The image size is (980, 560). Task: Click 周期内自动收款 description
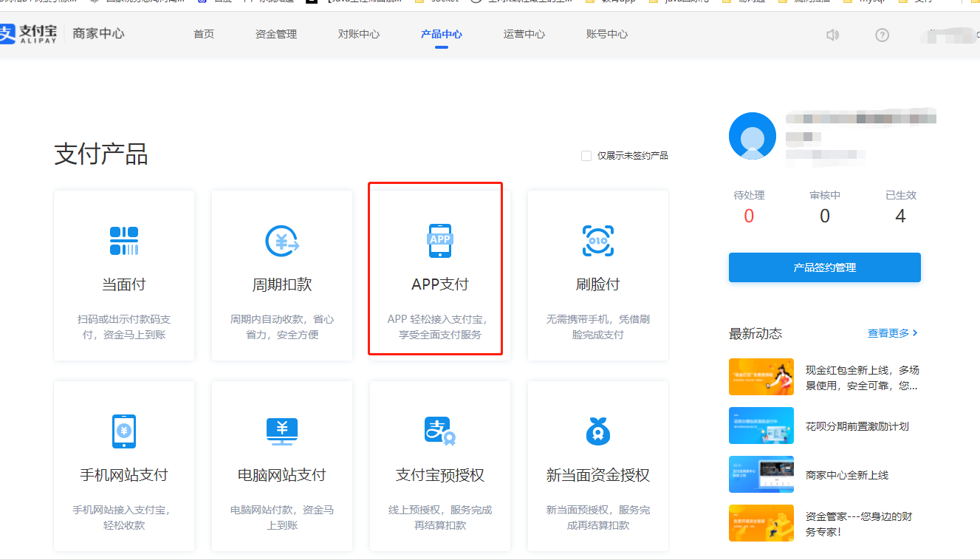pyautogui.click(x=282, y=327)
